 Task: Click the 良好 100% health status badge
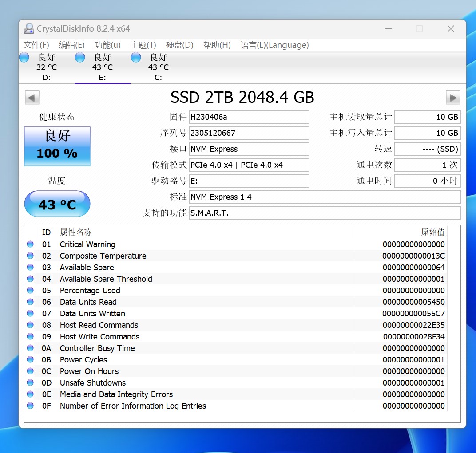coord(57,146)
